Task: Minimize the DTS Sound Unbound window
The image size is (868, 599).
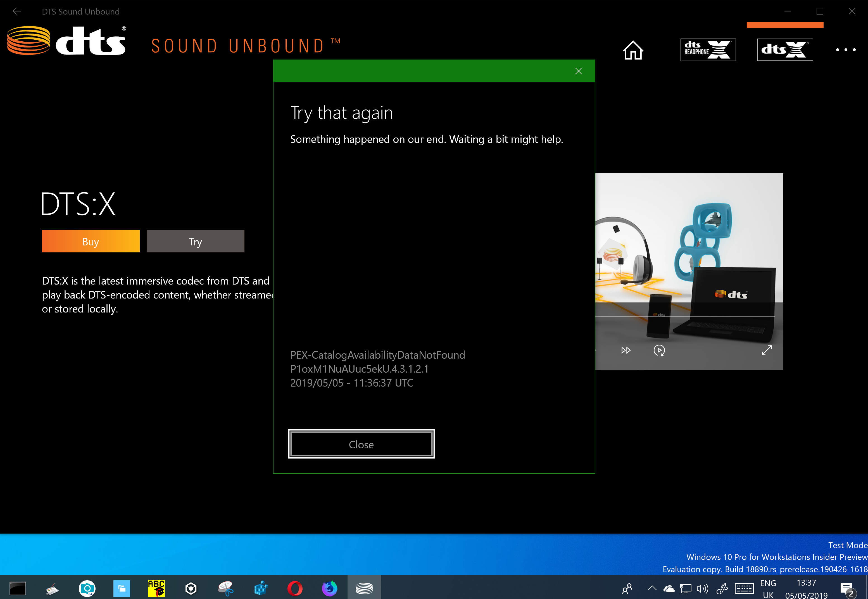Action: [x=788, y=11]
